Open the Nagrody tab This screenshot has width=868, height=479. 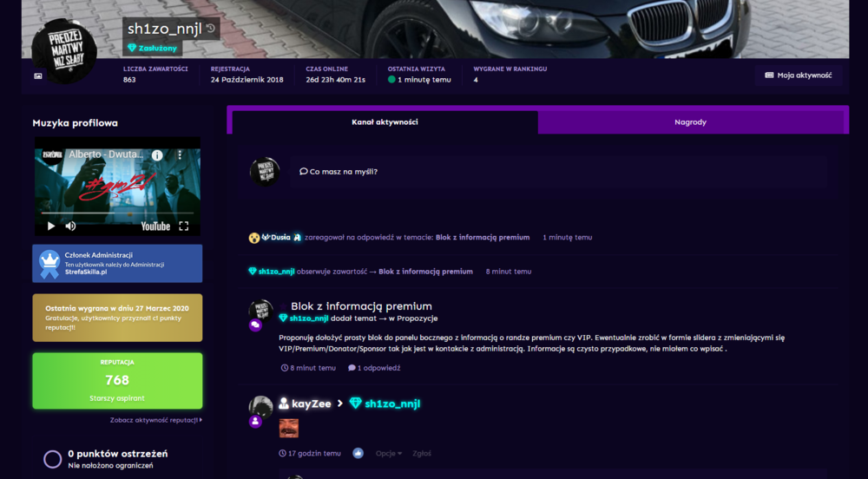click(690, 122)
